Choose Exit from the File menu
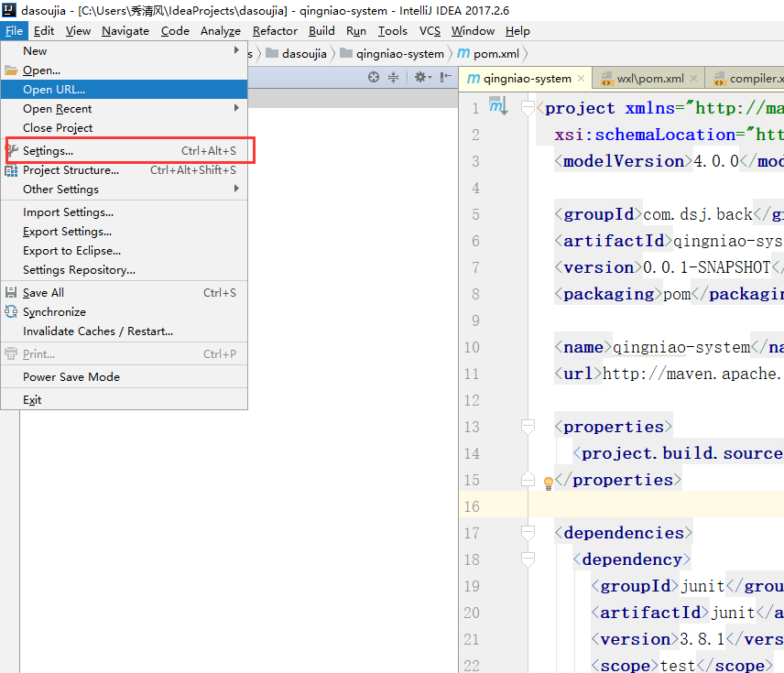This screenshot has width=784, height=673. coord(124,400)
